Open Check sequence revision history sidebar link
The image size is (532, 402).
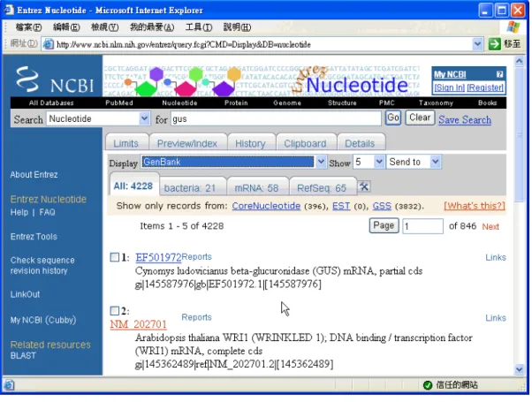42,265
